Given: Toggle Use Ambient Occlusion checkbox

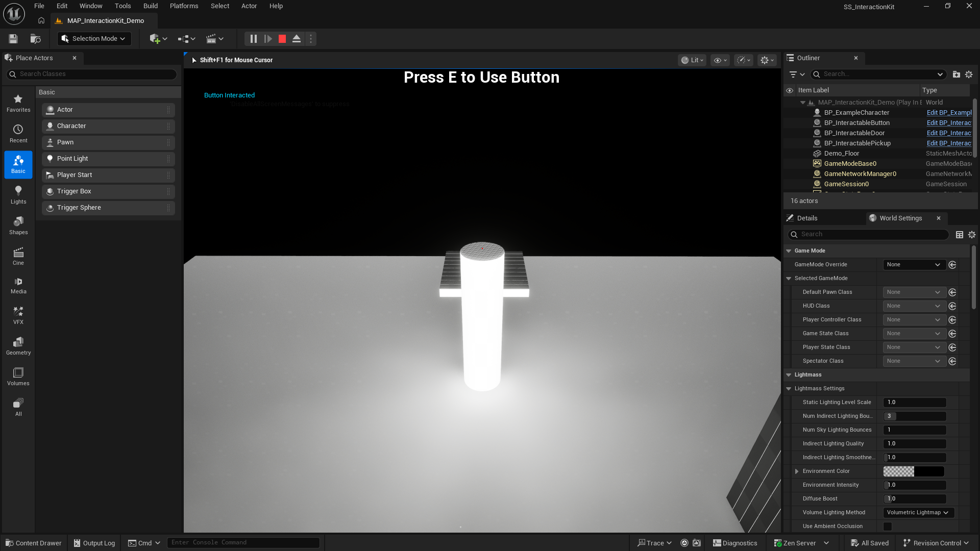Looking at the screenshot, I should [x=888, y=527].
